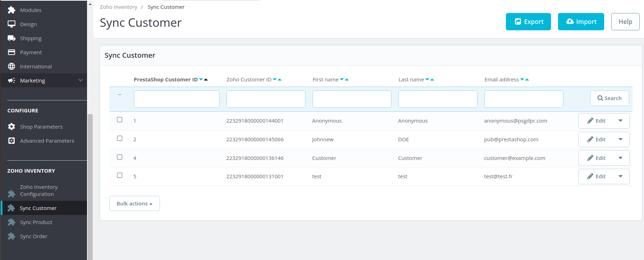This screenshot has width=644, height=260.
Task: Focus PrestaShop Customer ID filter field
Action: coord(177,99)
